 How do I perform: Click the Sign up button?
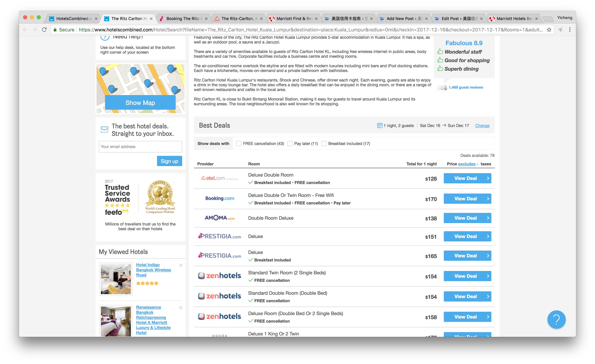tap(169, 161)
